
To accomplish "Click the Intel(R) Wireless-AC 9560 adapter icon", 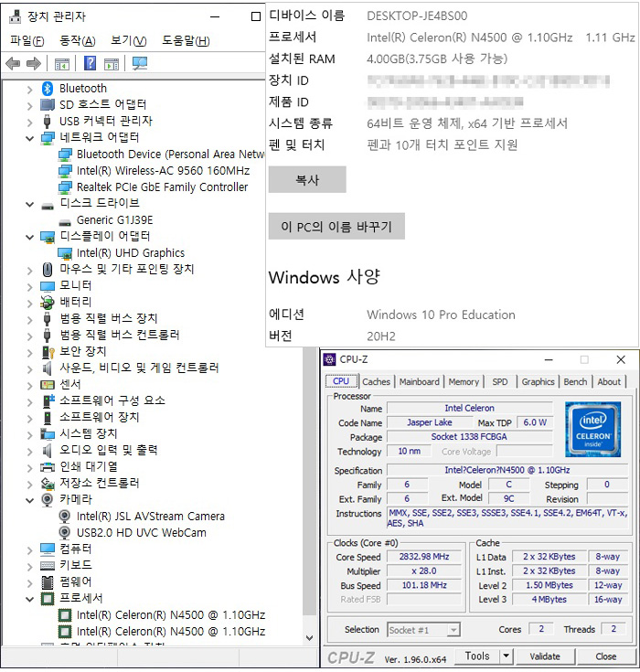I will (65, 171).
